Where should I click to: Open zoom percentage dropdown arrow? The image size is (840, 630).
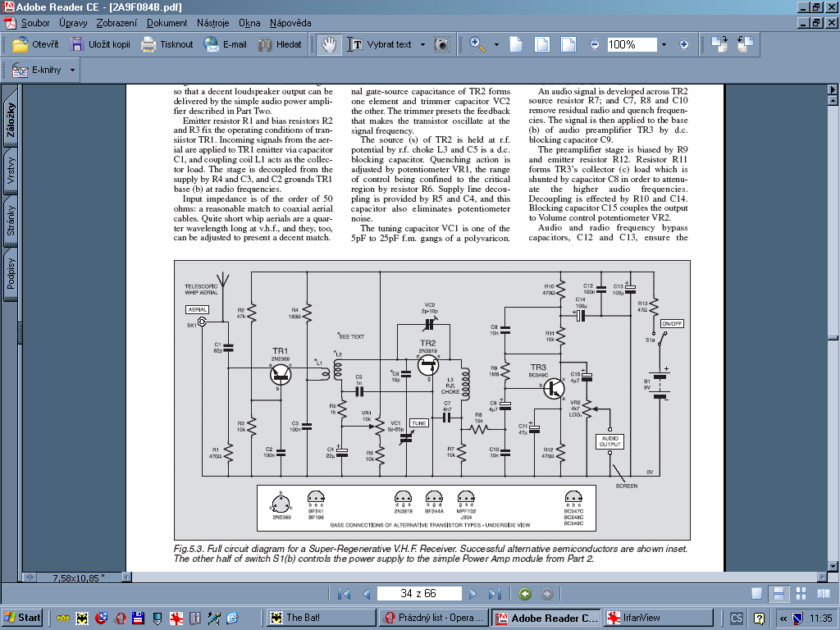(x=664, y=44)
